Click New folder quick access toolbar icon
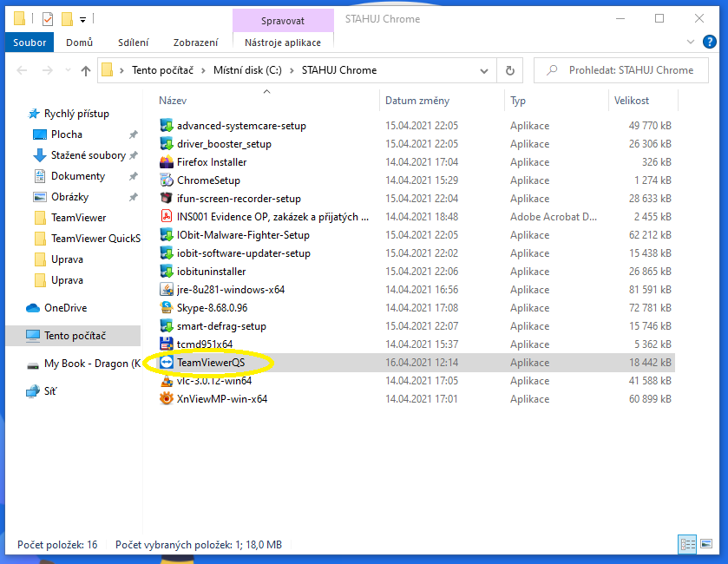 point(68,19)
